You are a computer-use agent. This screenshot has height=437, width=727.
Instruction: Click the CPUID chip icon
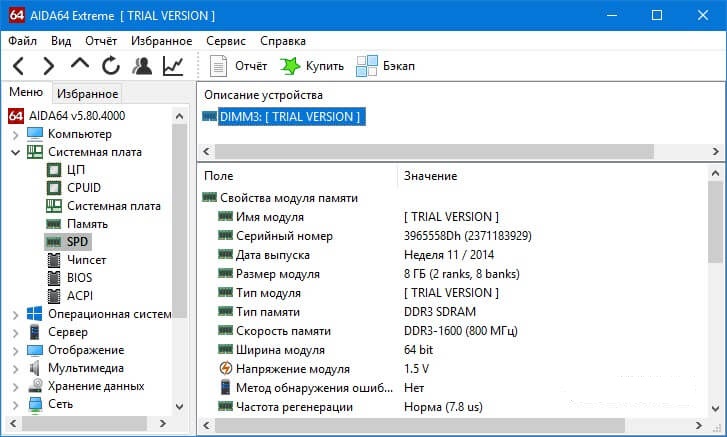pyautogui.click(x=54, y=188)
